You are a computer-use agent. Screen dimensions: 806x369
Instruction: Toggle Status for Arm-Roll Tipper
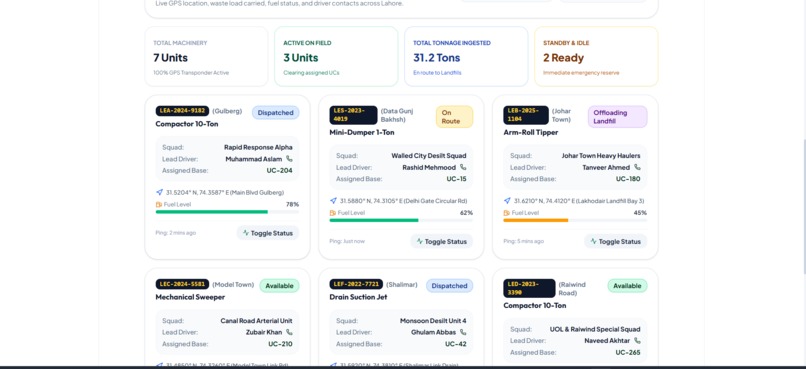pos(615,241)
